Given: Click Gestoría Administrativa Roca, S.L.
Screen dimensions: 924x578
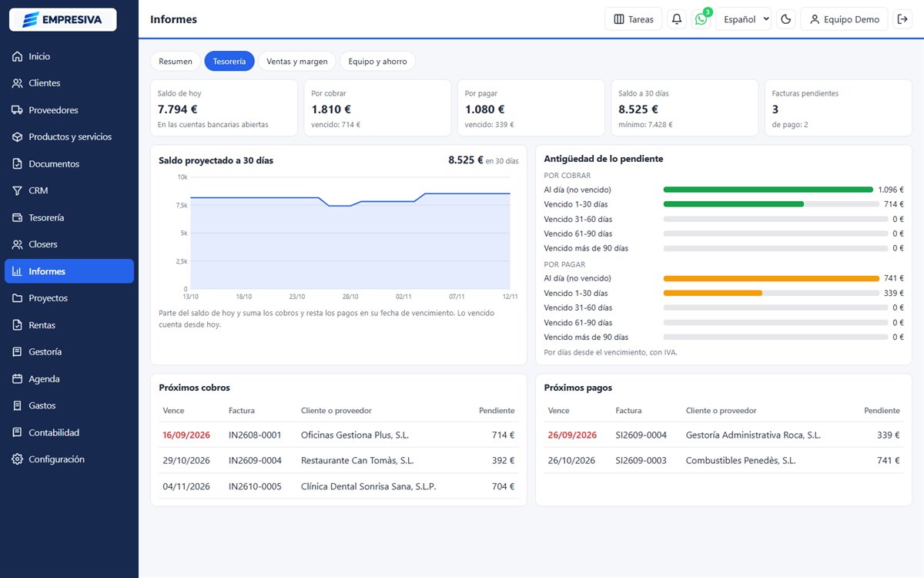Looking at the screenshot, I should [x=753, y=435].
